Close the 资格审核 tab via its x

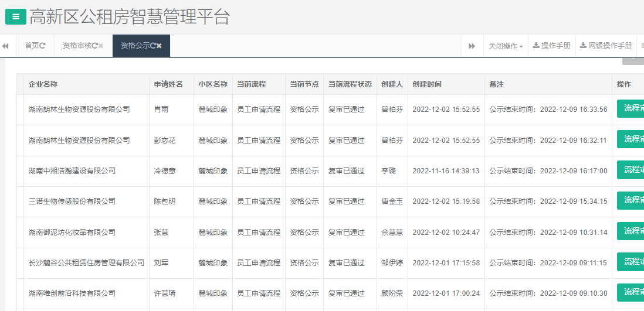tap(101, 46)
